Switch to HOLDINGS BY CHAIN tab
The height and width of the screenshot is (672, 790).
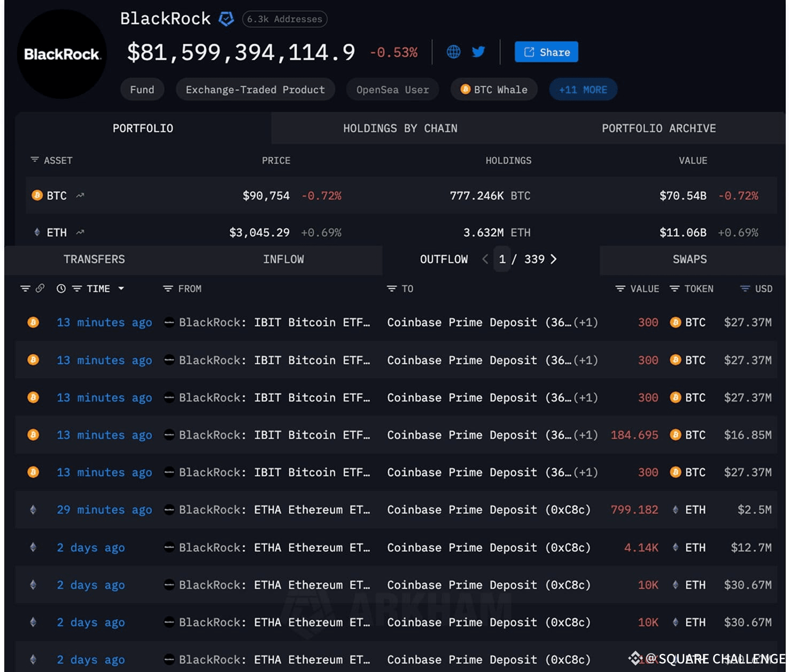tap(400, 128)
